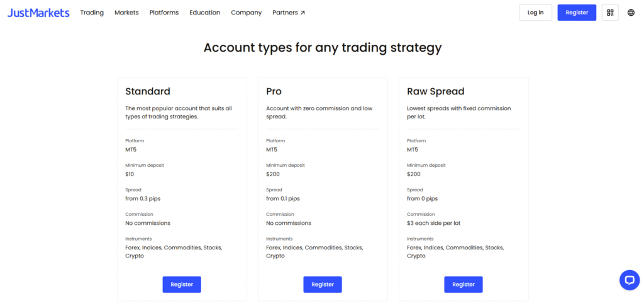Click the header Register button
Screen dimensions: 644x306
pos(577,13)
